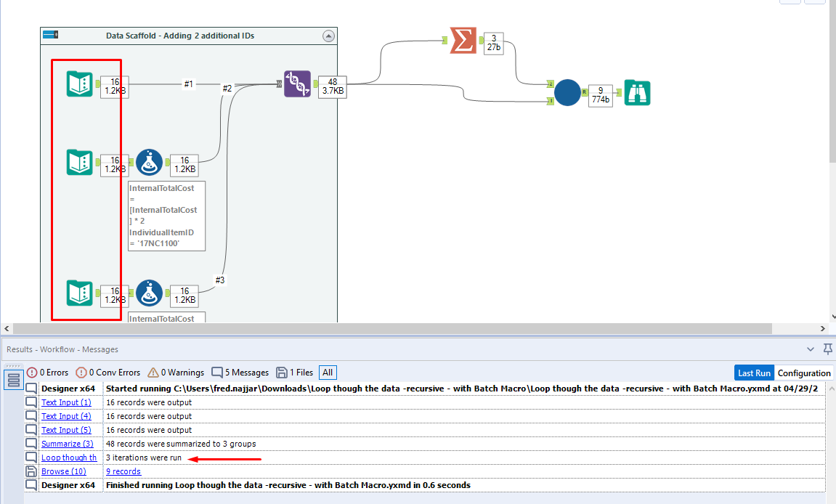Select the Last Run tab
The height and width of the screenshot is (504, 836).
754,372
